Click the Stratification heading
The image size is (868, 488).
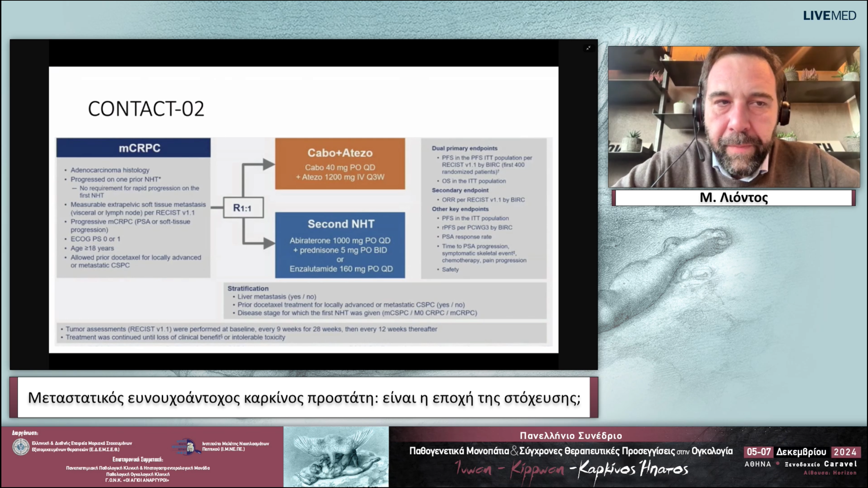click(x=248, y=288)
